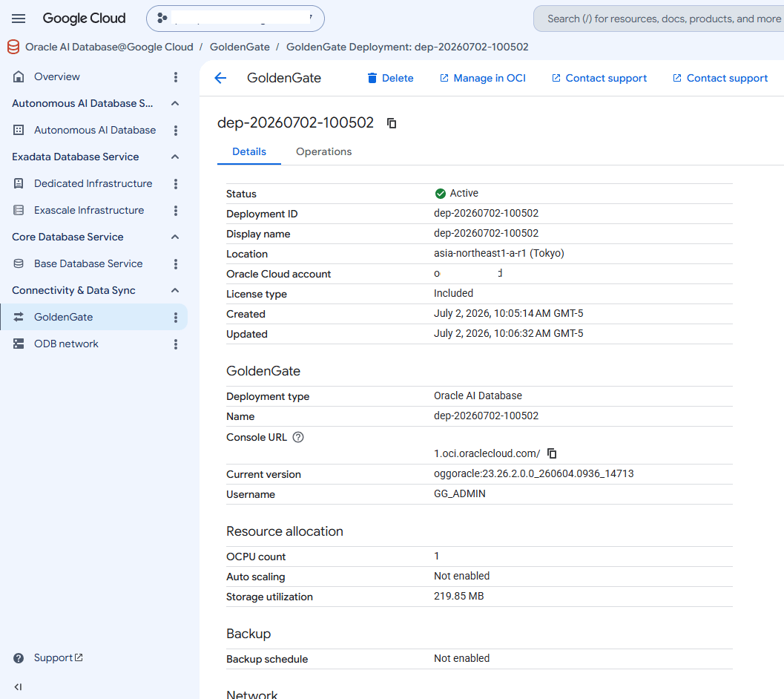Open more options for ODB network
The image size is (784, 699).
click(176, 344)
